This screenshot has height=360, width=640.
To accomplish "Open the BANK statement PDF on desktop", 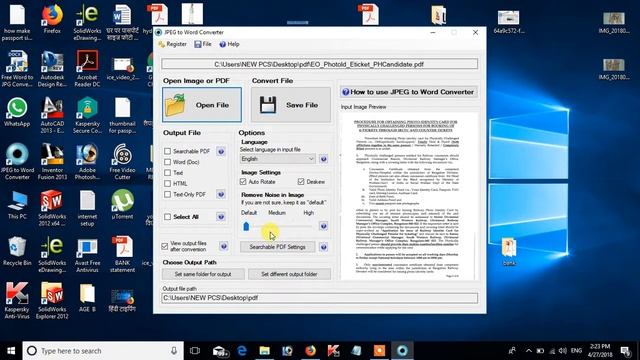I will point(122,254).
